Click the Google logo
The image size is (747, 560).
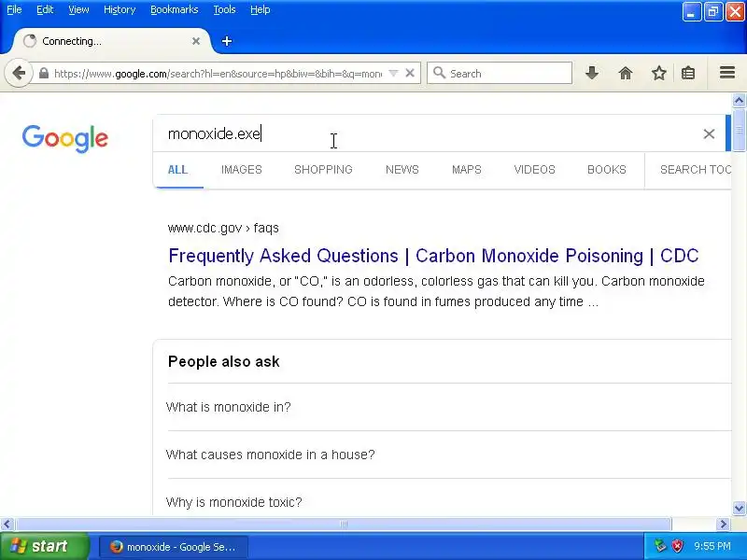(x=65, y=138)
